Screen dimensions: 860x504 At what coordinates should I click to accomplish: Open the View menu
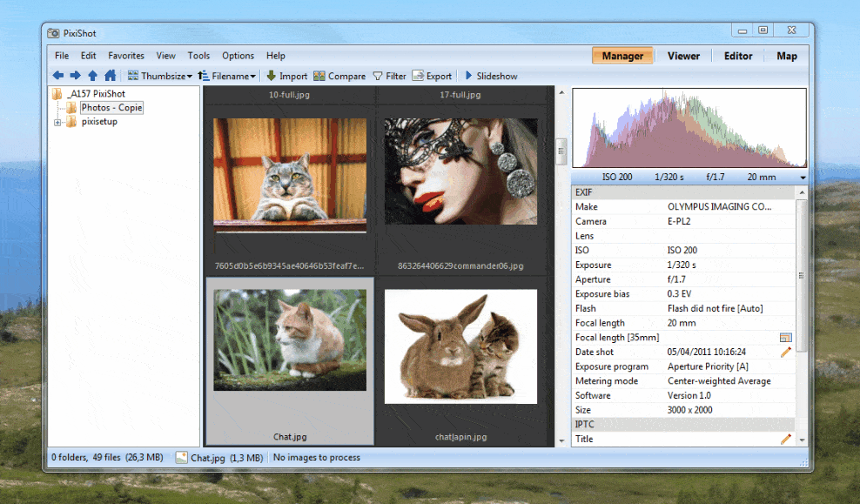pos(165,56)
